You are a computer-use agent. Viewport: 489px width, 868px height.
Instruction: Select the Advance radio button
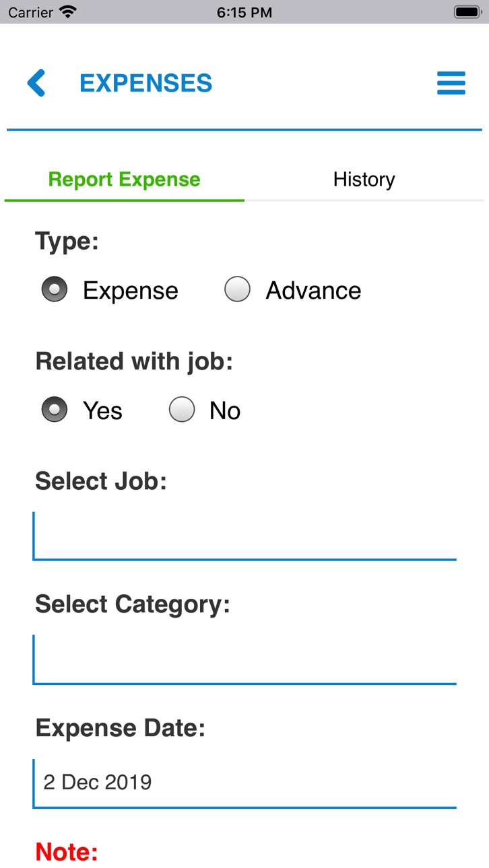coord(237,290)
